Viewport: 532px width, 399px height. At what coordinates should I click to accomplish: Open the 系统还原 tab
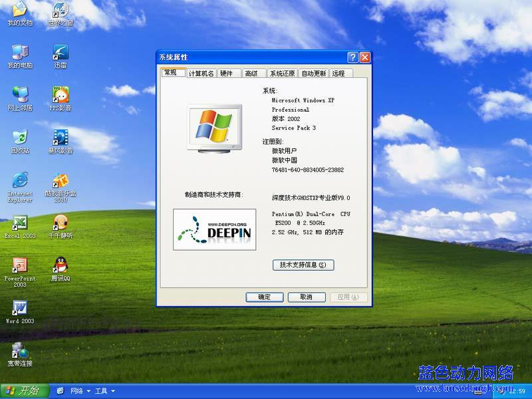pos(283,73)
